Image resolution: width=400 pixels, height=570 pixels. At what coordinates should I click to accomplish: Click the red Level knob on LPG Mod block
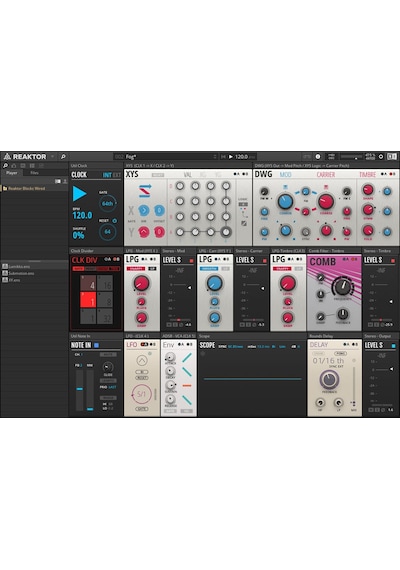click(x=141, y=283)
